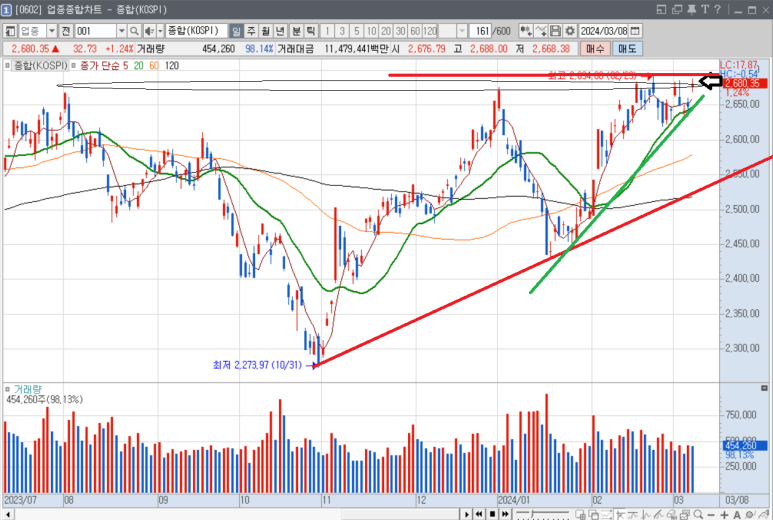Select the 분 minute period toggle

[296, 31]
